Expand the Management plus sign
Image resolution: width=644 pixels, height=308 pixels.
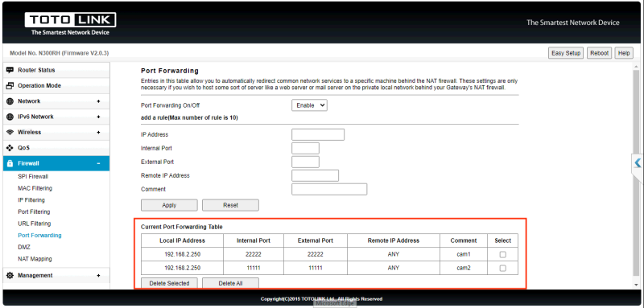tap(98, 276)
